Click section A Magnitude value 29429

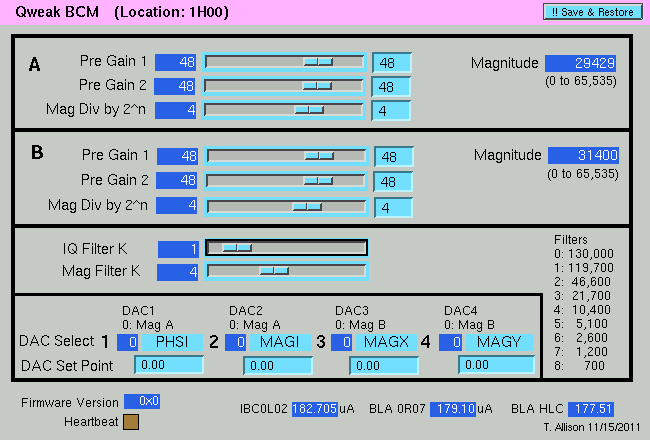click(x=580, y=63)
